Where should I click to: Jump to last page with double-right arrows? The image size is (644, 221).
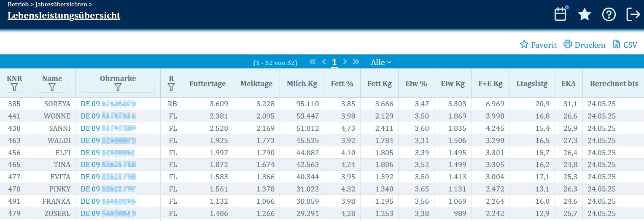click(x=356, y=62)
